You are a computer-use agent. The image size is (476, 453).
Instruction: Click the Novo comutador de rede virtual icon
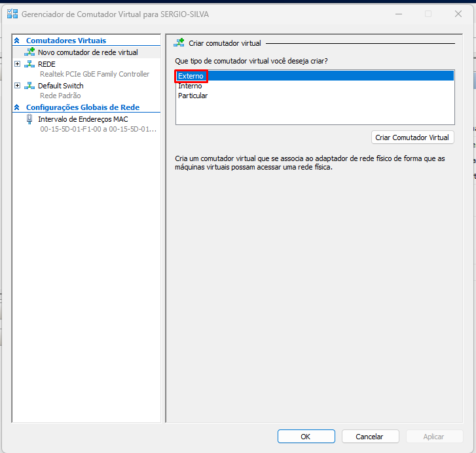(29, 52)
